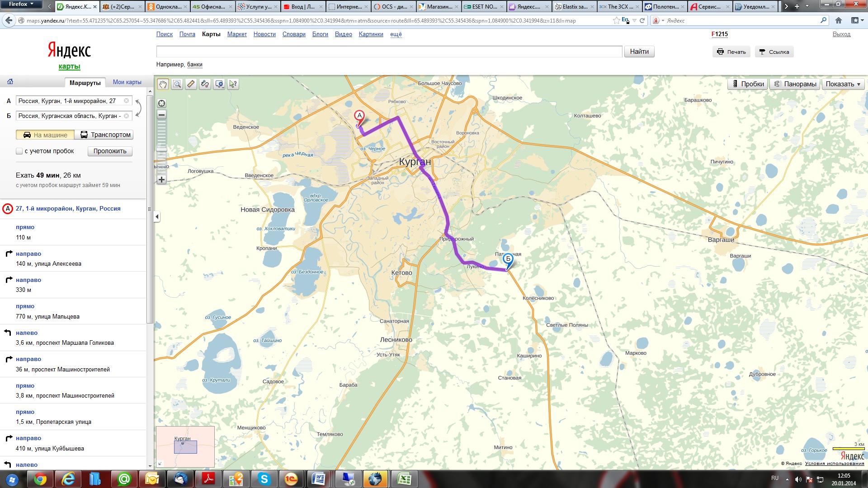Image resolution: width=868 pixels, height=488 pixels.
Task: Click the locate-me crosshair button
Action: tap(161, 103)
